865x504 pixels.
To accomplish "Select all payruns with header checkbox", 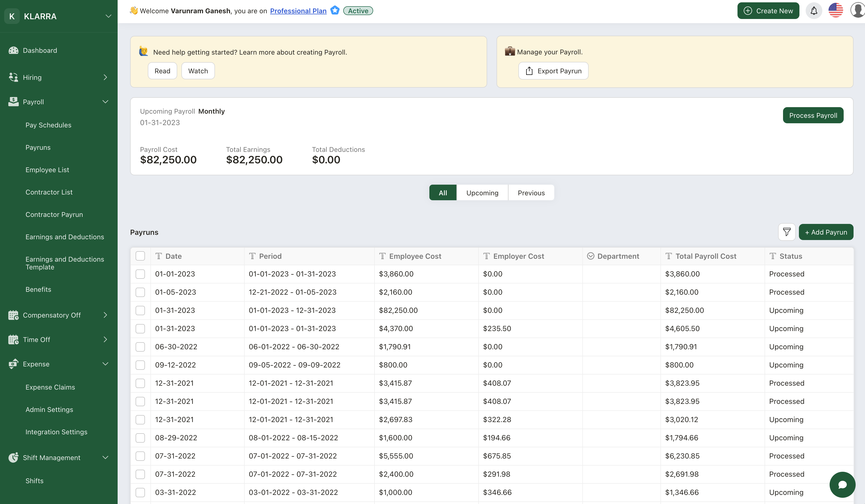I will click(x=140, y=256).
